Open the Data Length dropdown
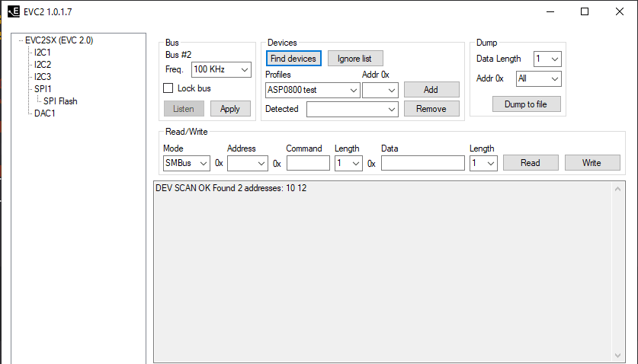This screenshot has width=638, height=364. [x=483, y=164]
